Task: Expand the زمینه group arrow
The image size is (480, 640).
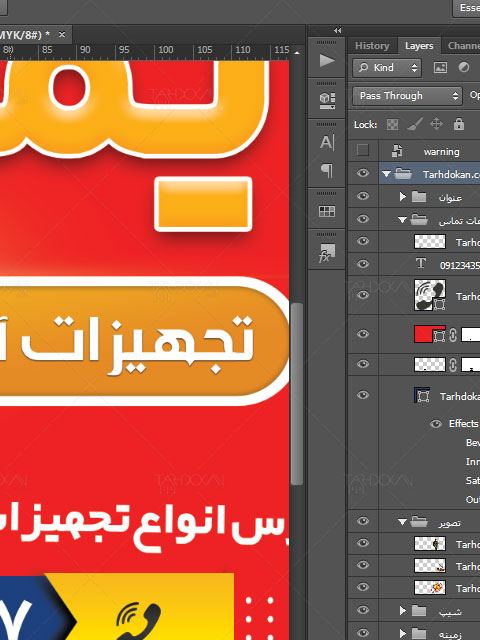Action: [x=402, y=633]
